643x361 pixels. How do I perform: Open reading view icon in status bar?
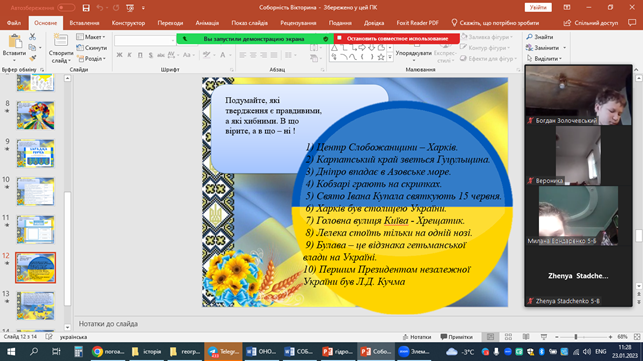click(x=526, y=337)
